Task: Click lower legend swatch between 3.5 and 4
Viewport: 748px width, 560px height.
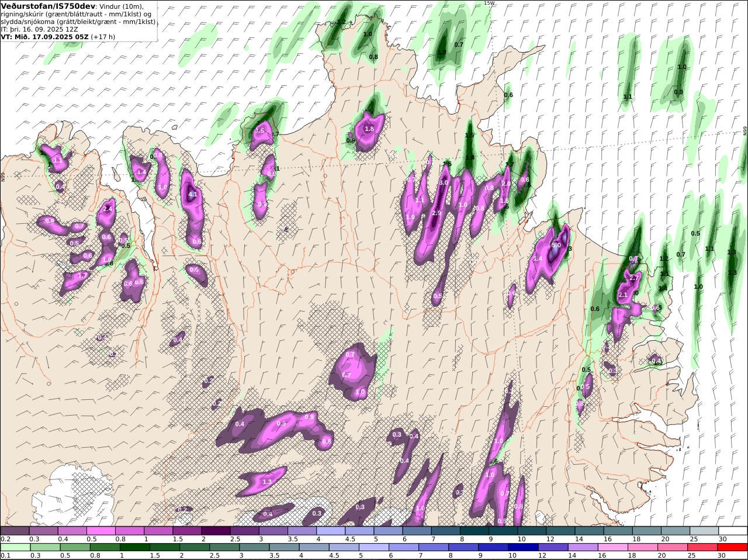Action: click(285, 548)
